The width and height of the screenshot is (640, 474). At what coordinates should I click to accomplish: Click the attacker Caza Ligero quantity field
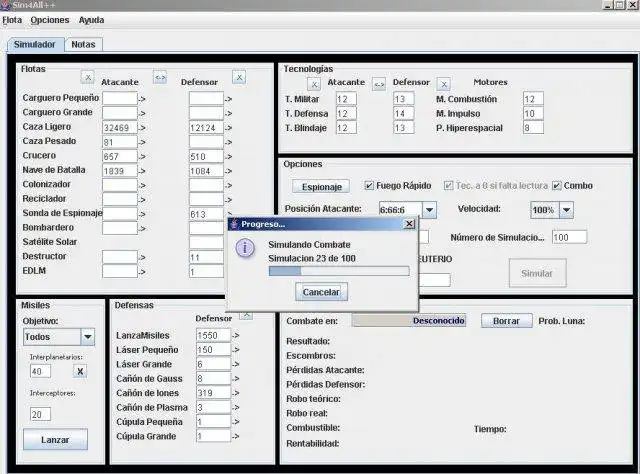[x=120, y=128]
